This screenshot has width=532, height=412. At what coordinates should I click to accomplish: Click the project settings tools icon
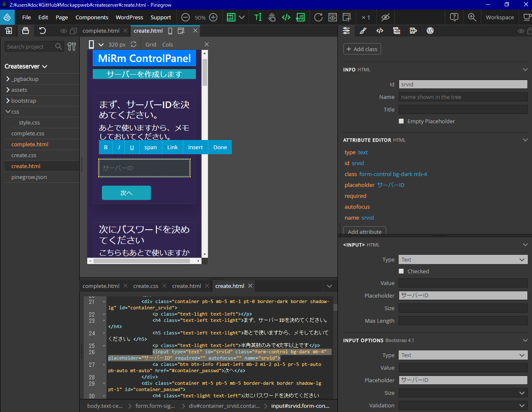pos(72,47)
